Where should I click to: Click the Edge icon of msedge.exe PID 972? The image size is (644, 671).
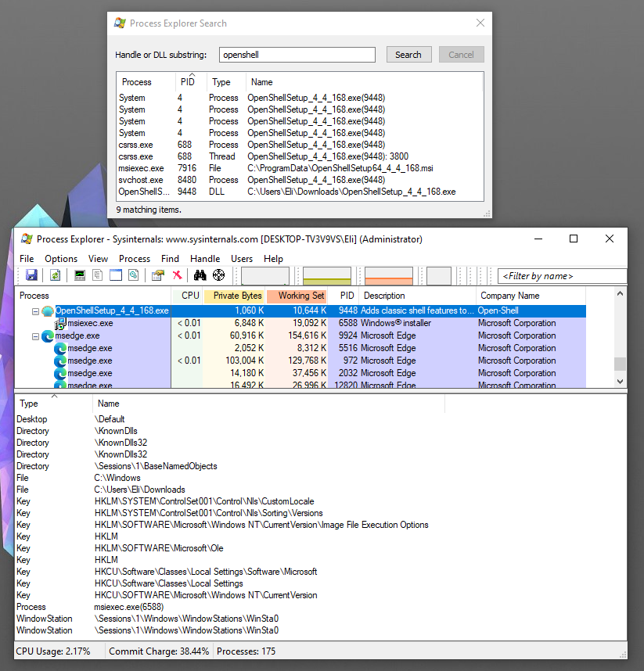click(60, 361)
